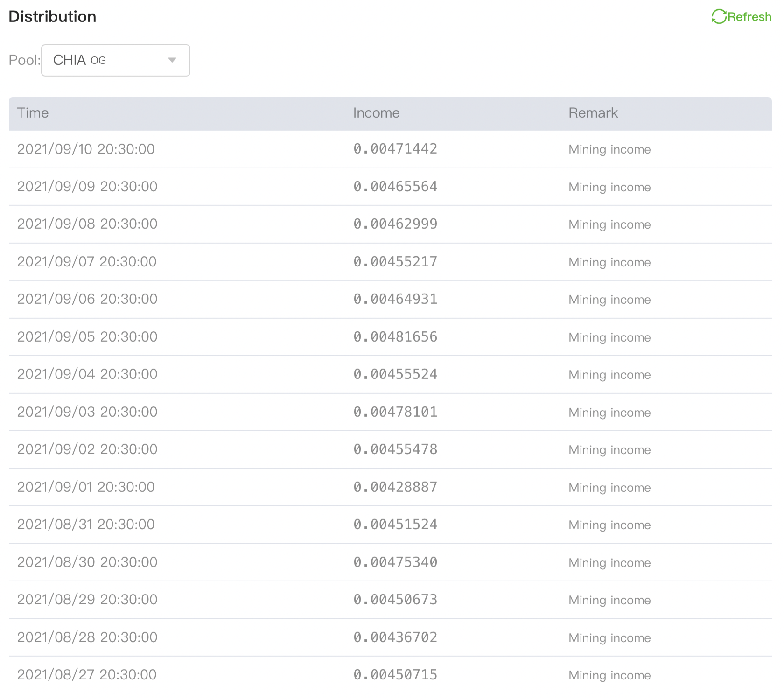Screen dimensions: 784x700
Task: Click the Distribution heading
Action: 52,16
